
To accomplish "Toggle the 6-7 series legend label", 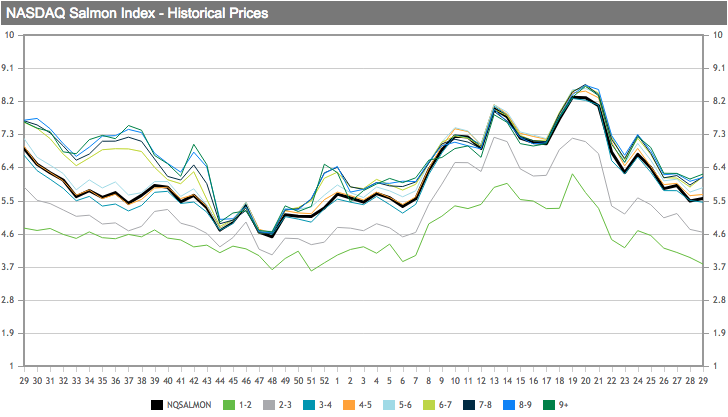I will point(445,405).
